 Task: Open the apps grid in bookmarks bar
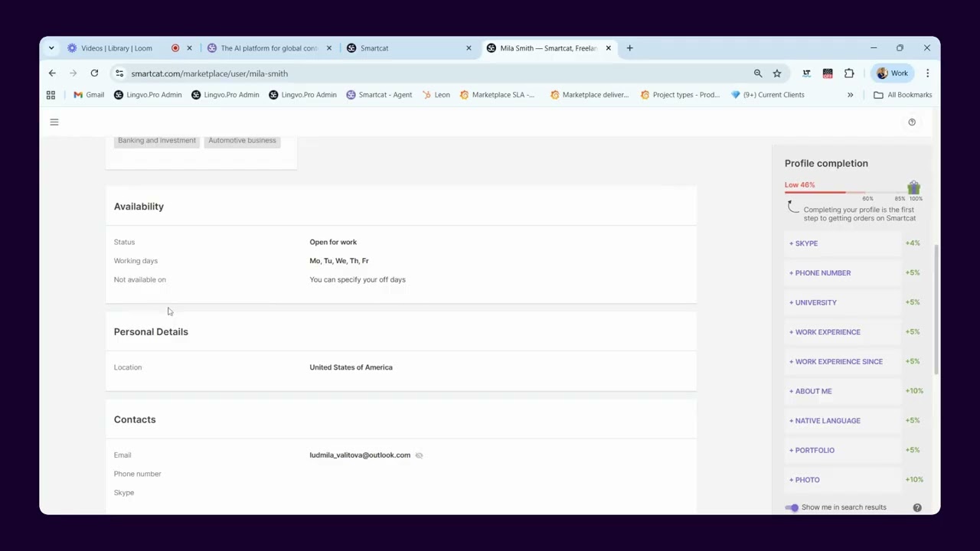[x=51, y=95]
